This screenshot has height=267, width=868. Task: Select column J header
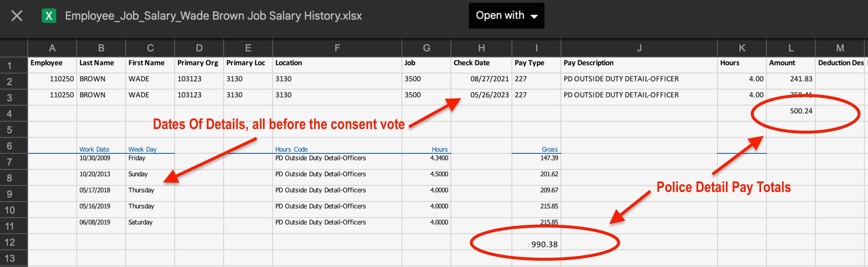point(639,48)
